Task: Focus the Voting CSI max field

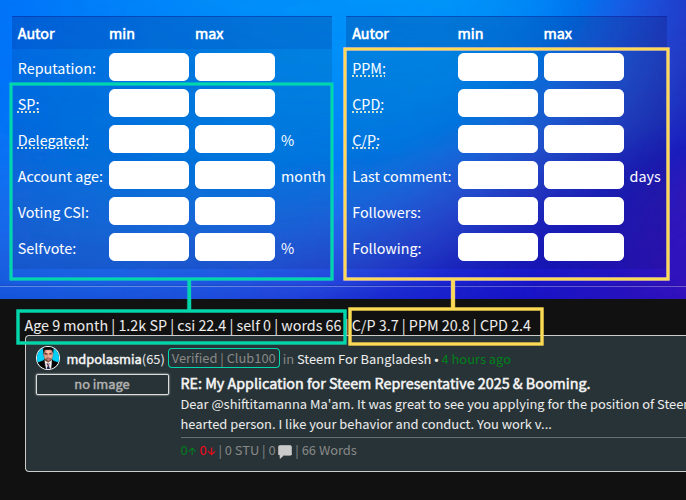Action: (x=235, y=211)
